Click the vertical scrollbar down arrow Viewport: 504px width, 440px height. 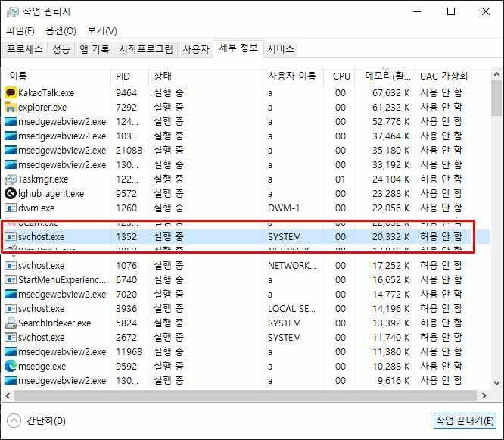pos(496,383)
